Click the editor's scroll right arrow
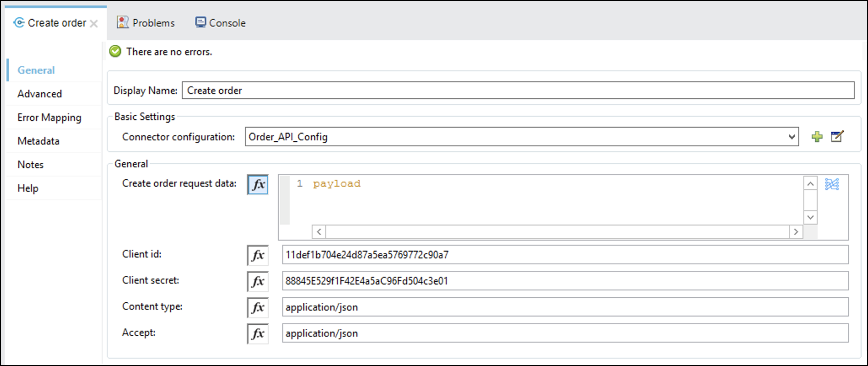This screenshot has width=868, height=366. [x=796, y=231]
